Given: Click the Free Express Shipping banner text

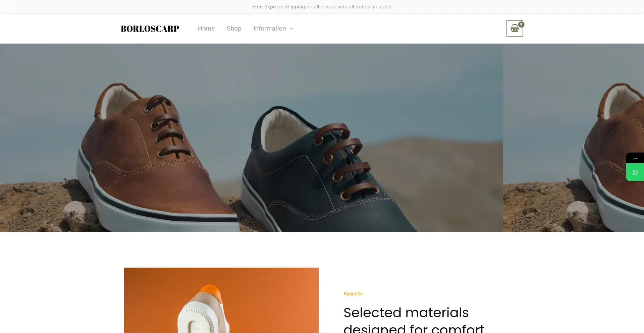Looking at the screenshot, I should pyautogui.click(x=322, y=7).
